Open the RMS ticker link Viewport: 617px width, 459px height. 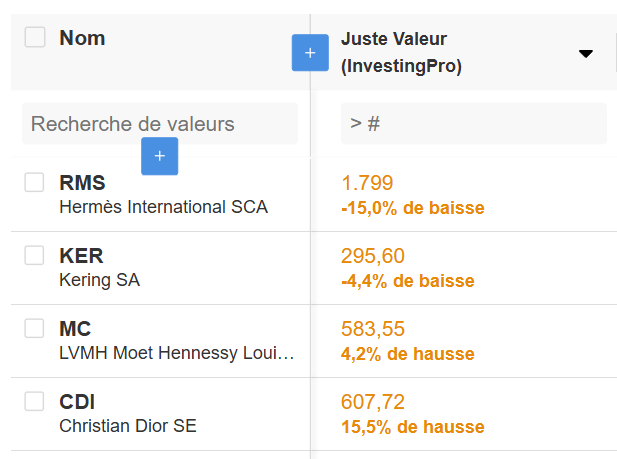pyautogui.click(x=82, y=183)
